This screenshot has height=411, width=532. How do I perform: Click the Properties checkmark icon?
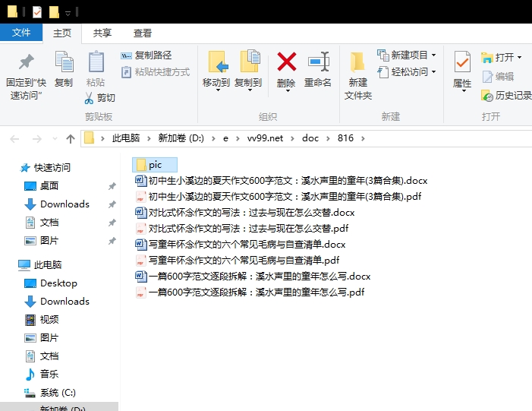tap(462, 62)
